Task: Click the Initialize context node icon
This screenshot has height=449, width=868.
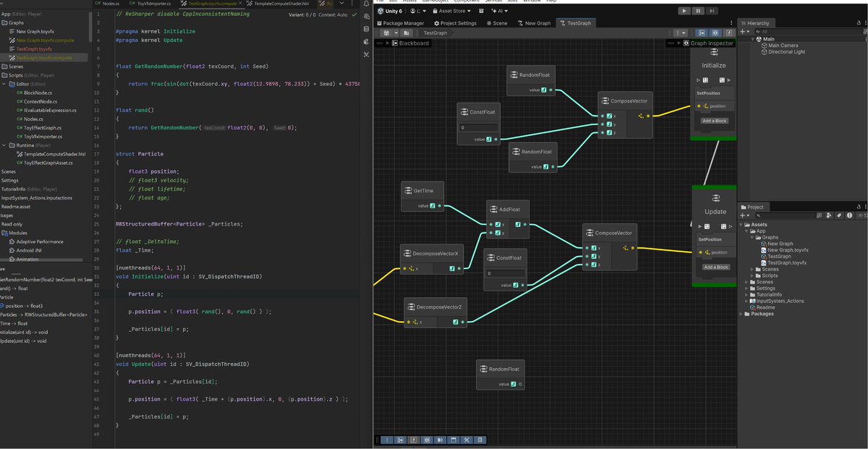Action: pyautogui.click(x=714, y=53)
